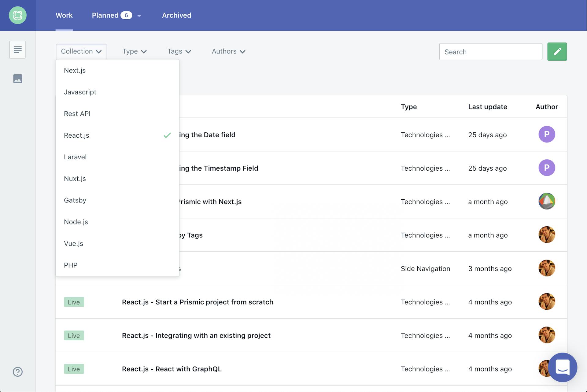Open React with GraphQL document
This screenshot has height=392, width=587.
pos(172,369)
